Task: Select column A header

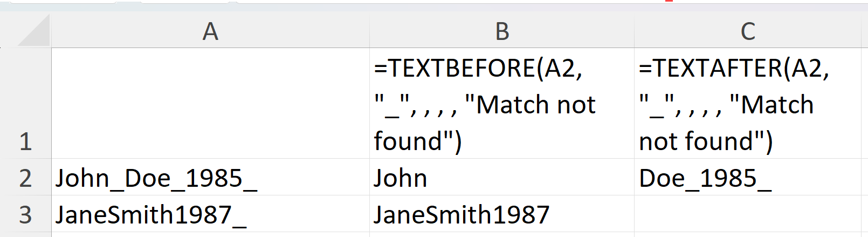Action: 210,32
